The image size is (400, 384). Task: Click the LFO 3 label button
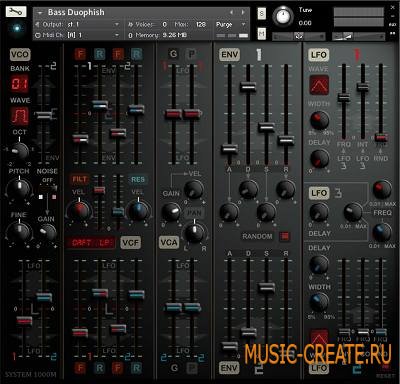pyautogui.click(x=319, y=193)
